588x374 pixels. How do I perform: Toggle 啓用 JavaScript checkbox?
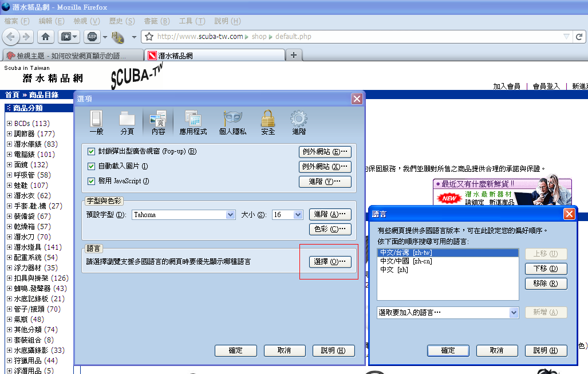point(91,181)
